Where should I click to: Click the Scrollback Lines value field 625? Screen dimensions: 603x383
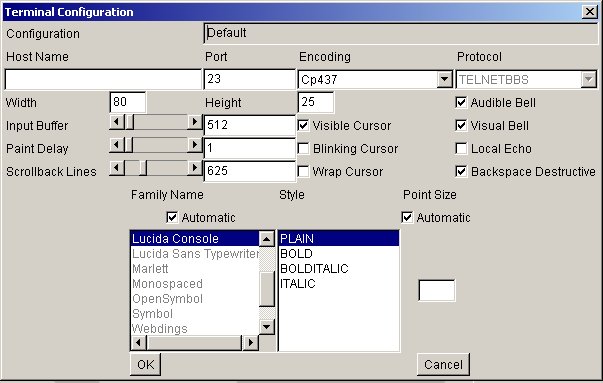[249, 171]
